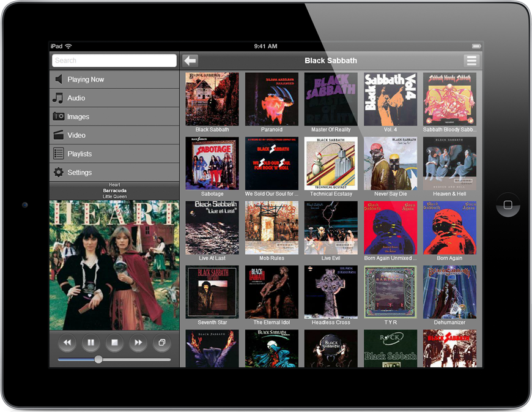Click the Born Again album label
Screen dimensions: 532x412
click(449, 258)
